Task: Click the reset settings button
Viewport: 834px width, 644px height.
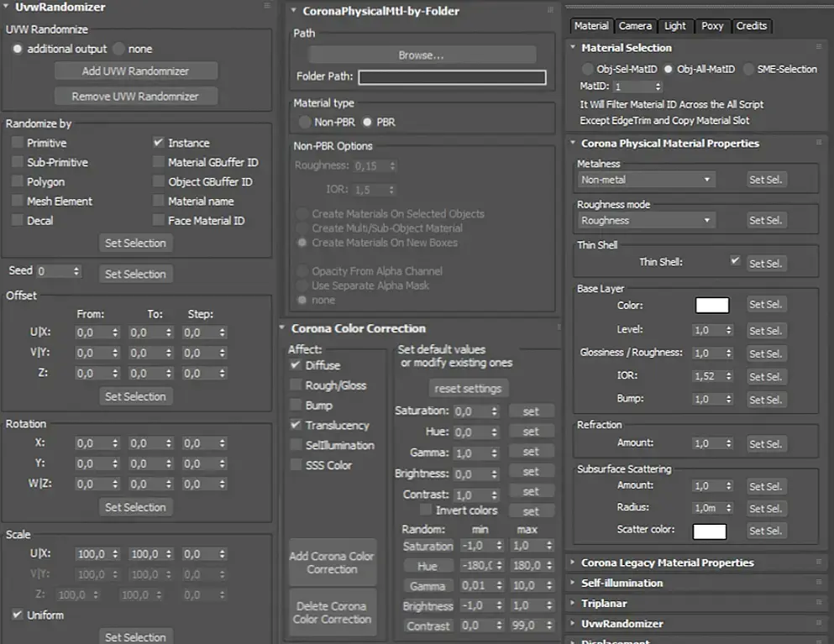Action: point(468,389)
